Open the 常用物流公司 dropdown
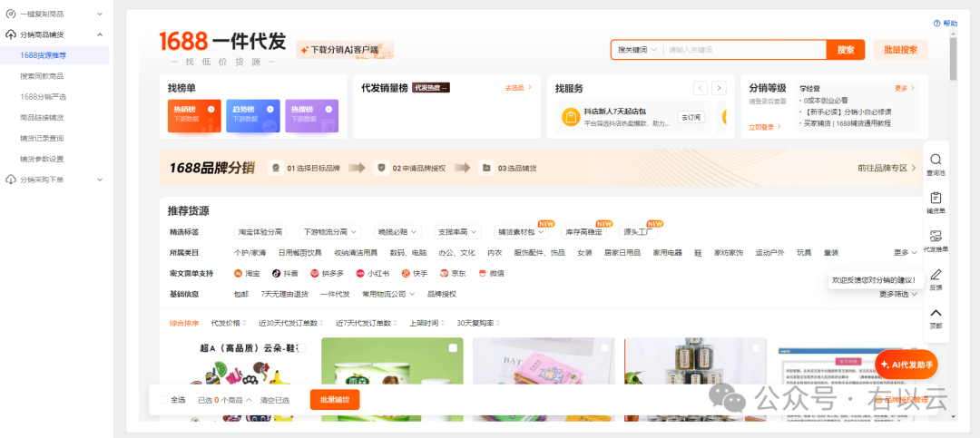The height and width of the screenshot is (438, 980). 388,294
